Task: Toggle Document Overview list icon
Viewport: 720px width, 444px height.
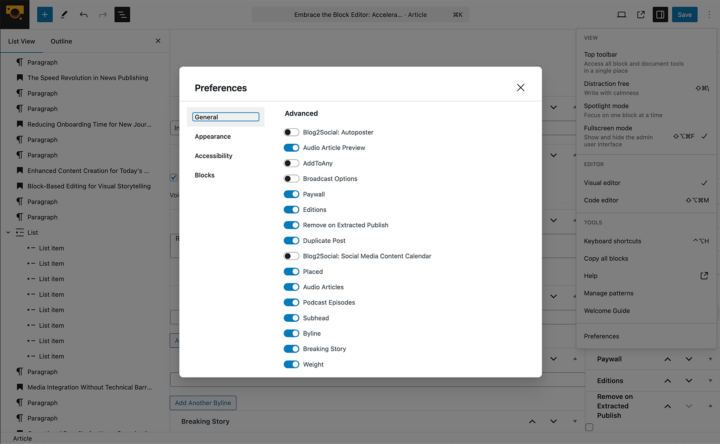Action: pyautogui.click(x=122, y=15)
